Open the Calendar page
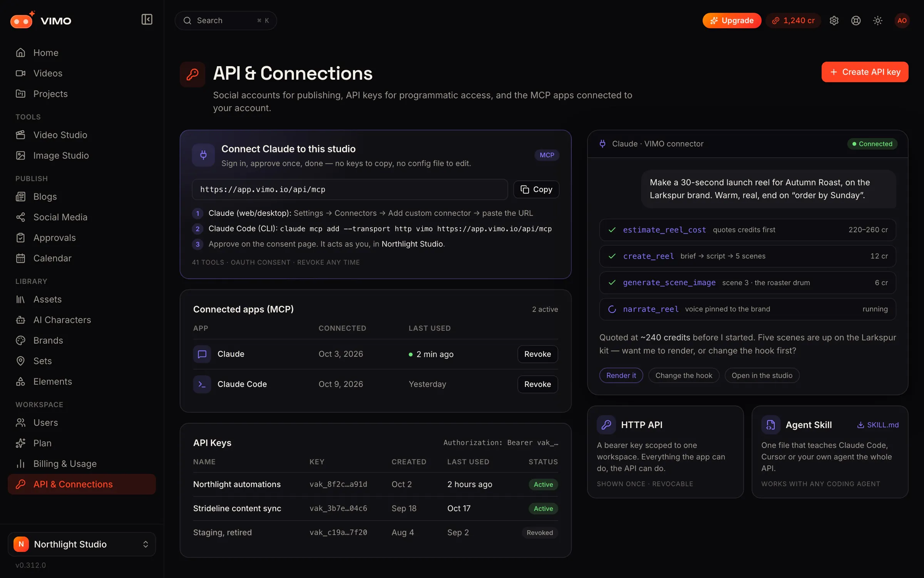The height and width of the screenshot is (578, 924). pos(82,258)
